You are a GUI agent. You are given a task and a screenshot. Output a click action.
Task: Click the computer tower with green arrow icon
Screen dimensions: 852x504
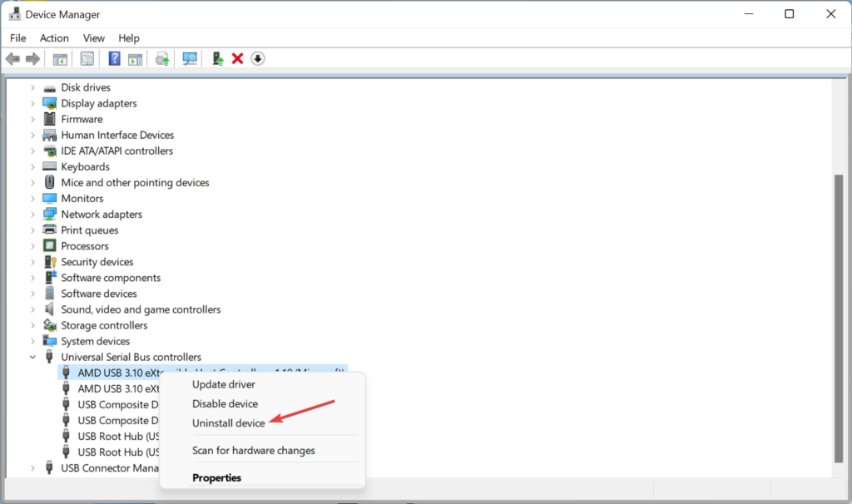click(x=217, y=59)
